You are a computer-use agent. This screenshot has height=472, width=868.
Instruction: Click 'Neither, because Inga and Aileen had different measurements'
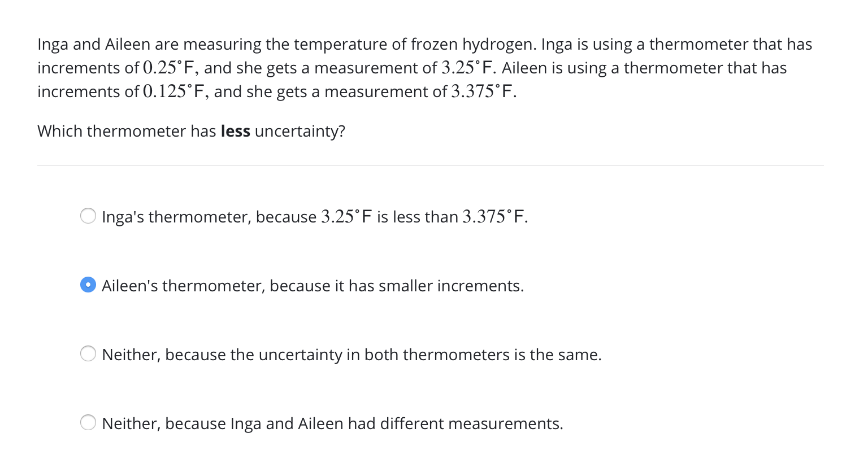point(332,423)
